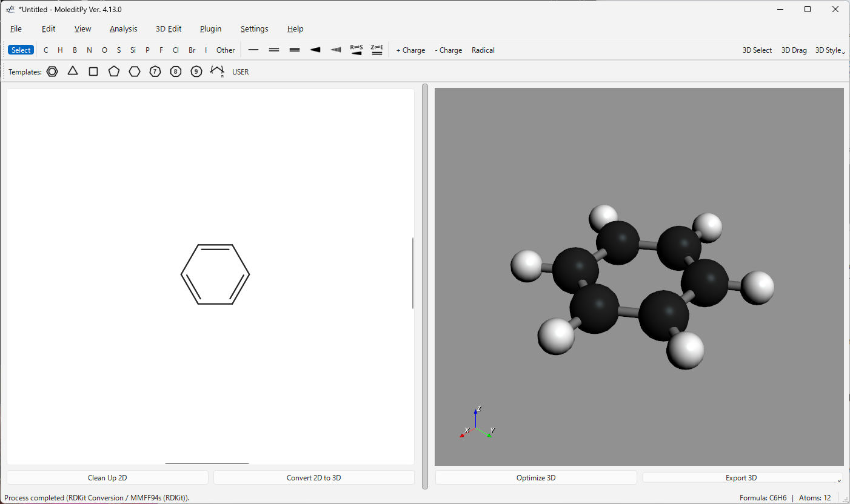The height and width of the screenshot is (504, 850).
Task: Select the Chlorine Cl atom tool
Action: pos(176,50)
